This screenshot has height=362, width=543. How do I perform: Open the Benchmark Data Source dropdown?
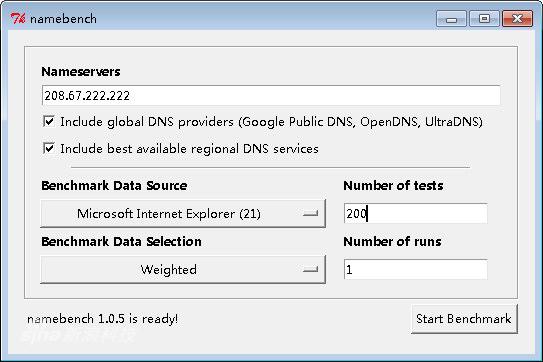(183, 213)
